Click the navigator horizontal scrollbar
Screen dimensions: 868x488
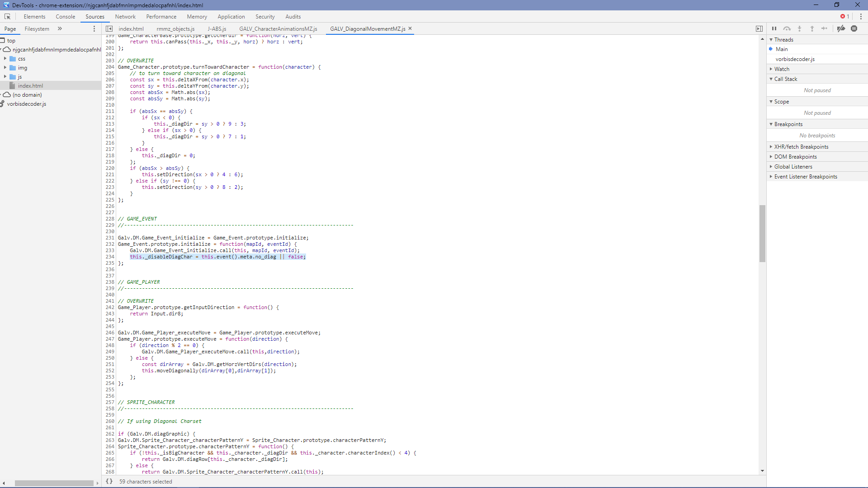(x=54, y=483)
